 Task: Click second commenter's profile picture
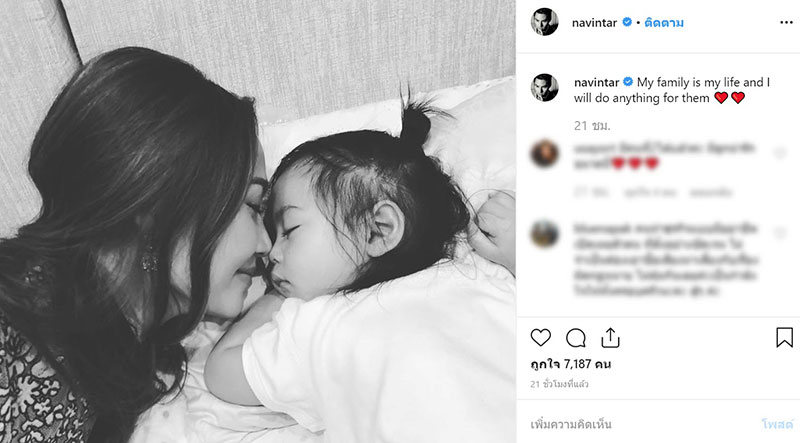pyautogui.click(x=544, y=233)
